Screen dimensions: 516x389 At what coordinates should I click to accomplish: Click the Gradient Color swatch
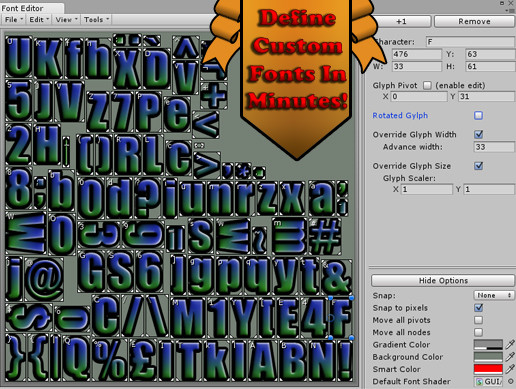(x=488, y=345)
